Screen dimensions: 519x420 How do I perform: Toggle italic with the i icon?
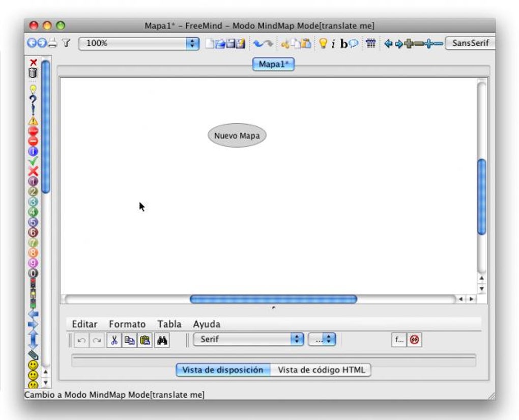(x=333, y=43)
